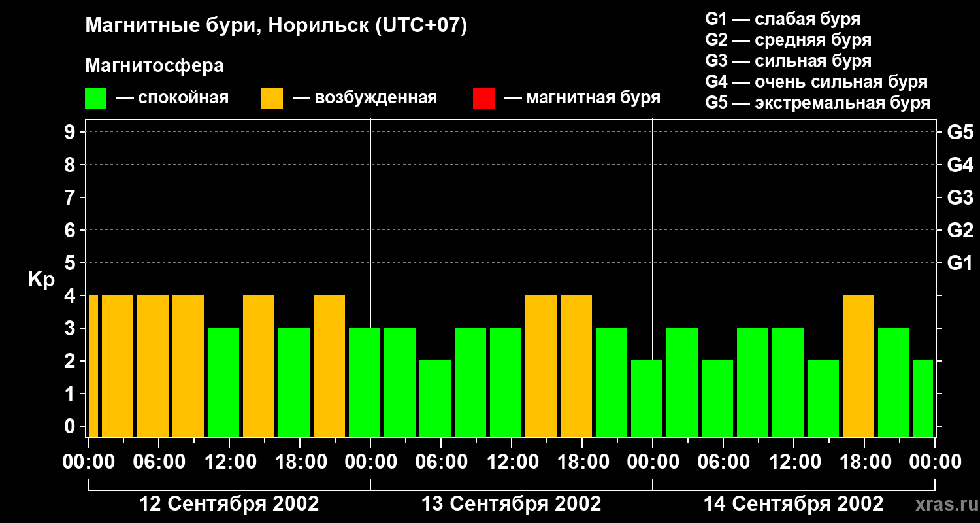This screenshot has height=523, width=980.
Task: Click the 'G4 — очень сильная буря' description line
Action: point(816,82)
